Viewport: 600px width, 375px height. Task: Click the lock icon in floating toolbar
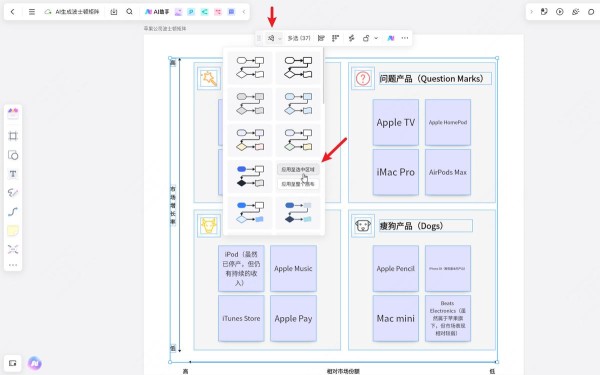point(366,38)
